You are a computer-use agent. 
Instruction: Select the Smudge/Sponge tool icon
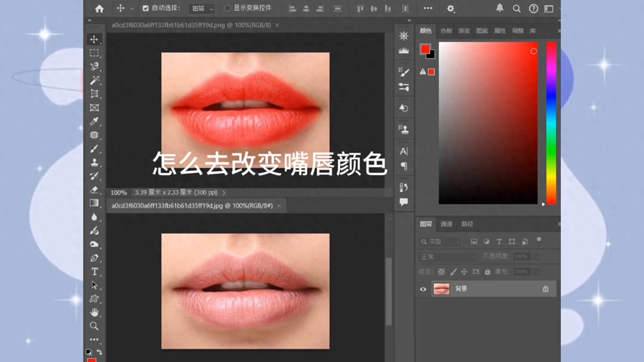pyautogui.click(x=94, y=244)
